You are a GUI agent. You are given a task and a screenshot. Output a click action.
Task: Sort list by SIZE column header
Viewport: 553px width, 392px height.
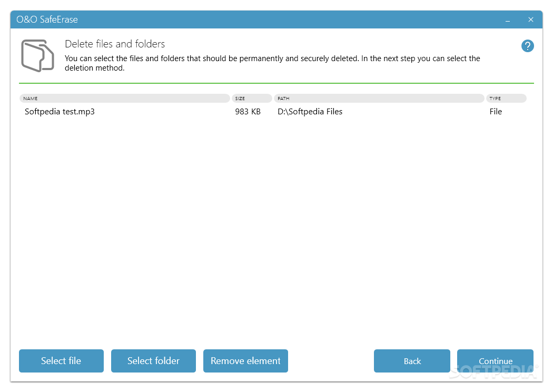(252, 99)
